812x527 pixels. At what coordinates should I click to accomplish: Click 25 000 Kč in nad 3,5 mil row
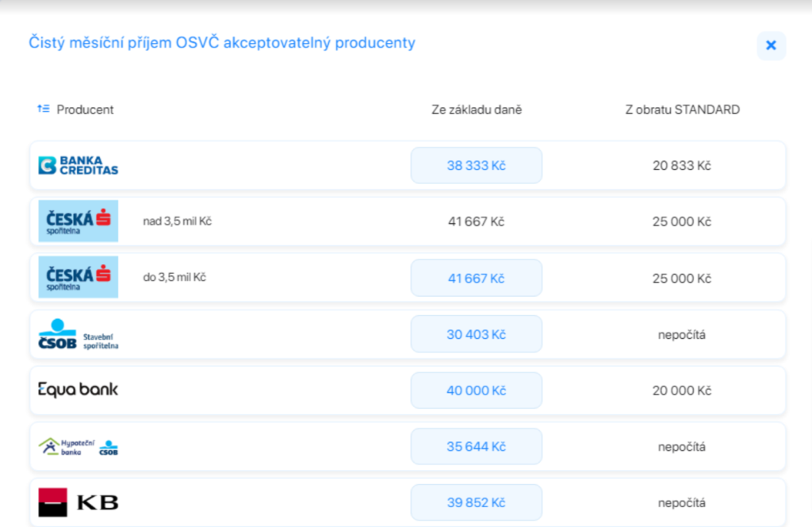[x=681, y=221]
